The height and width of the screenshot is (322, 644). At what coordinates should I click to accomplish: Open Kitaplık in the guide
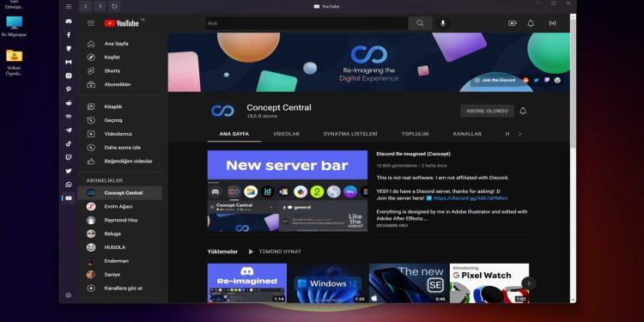tap(120, 106)
